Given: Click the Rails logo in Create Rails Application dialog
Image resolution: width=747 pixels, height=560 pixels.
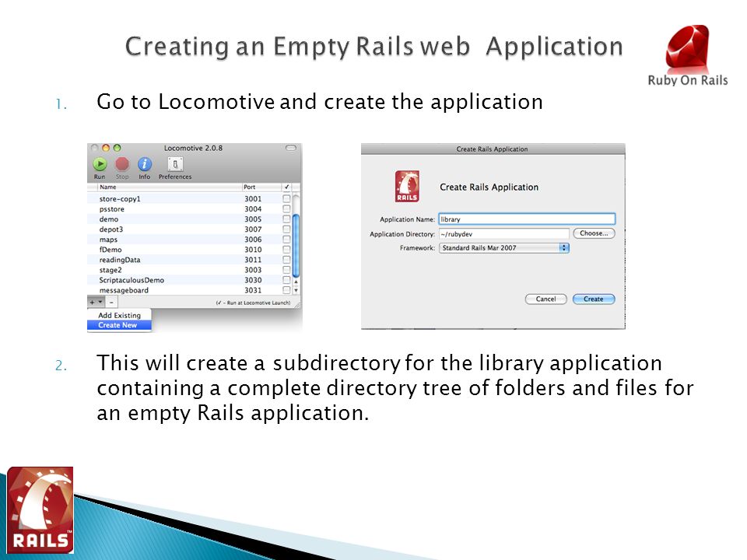Looking at the screenshot, I should click(x=407, y=186).
